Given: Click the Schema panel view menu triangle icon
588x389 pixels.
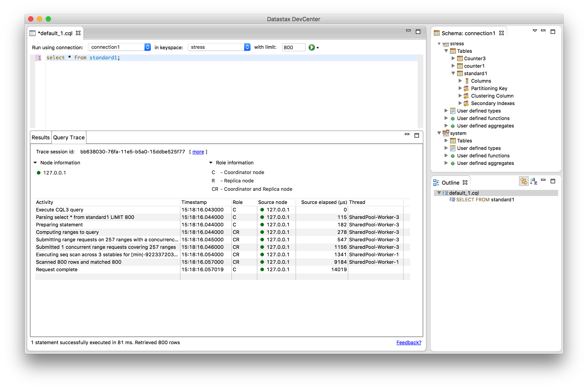Looking at the screenshot, I should click(x=534, y=31).
